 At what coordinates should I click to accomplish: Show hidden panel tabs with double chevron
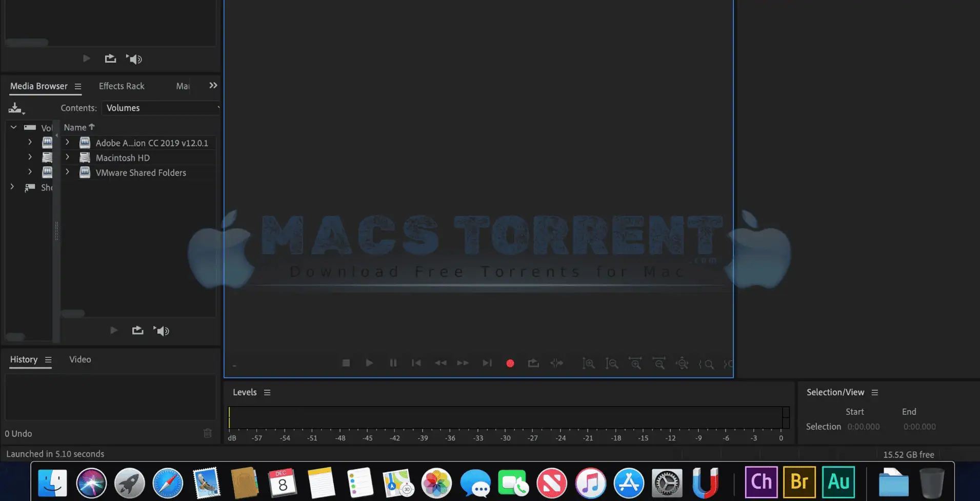(x=213, y=85)
